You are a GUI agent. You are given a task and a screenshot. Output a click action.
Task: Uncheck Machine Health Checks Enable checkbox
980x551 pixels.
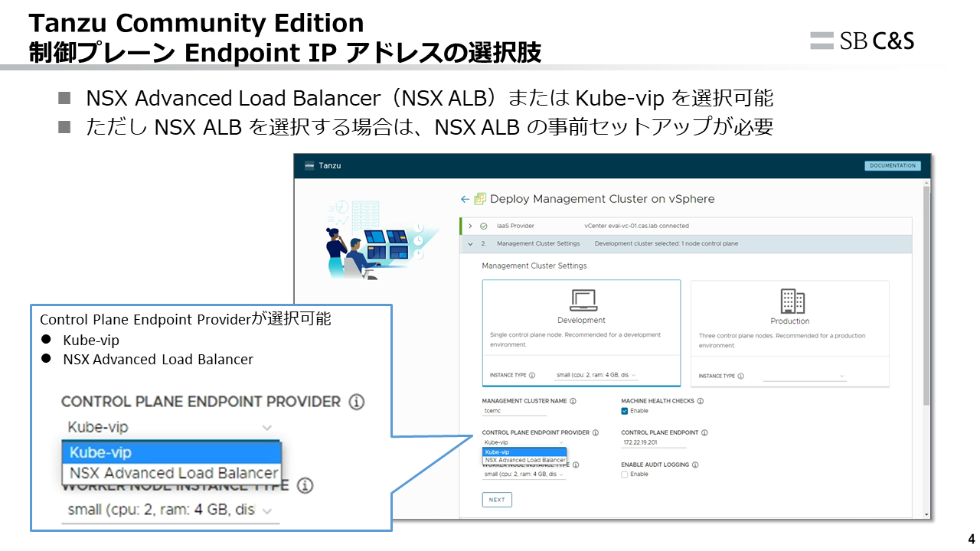click(625, 411)
